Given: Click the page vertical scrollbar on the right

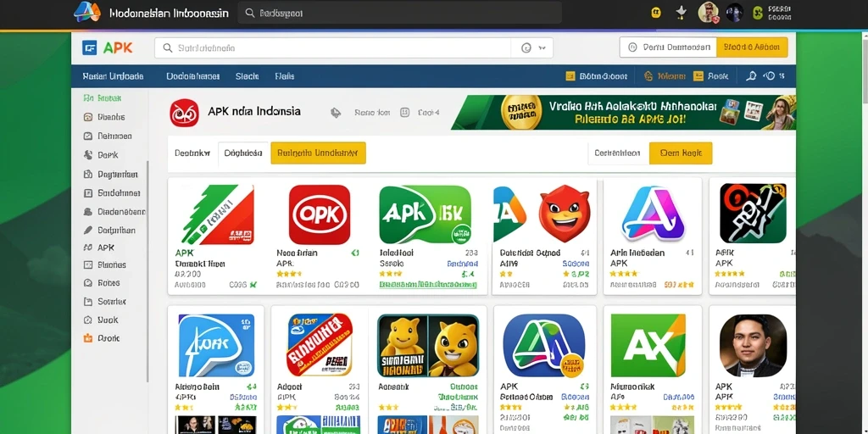Looking at the screenshot, I should click(x=865, y=66).
